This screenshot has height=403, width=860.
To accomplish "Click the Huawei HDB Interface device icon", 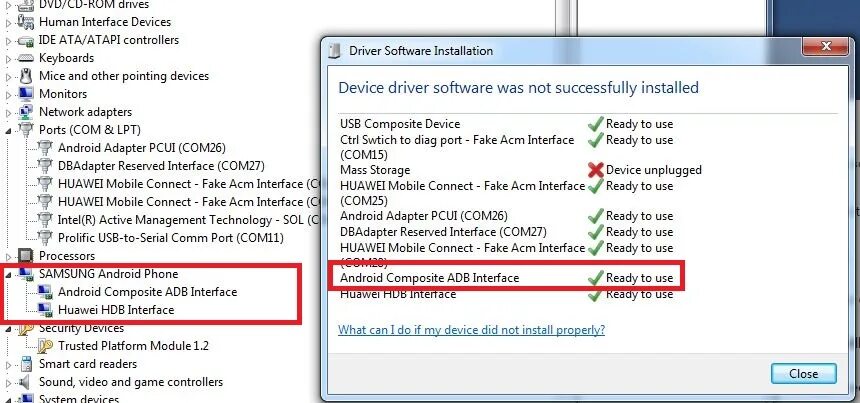I will pos(46,310).
